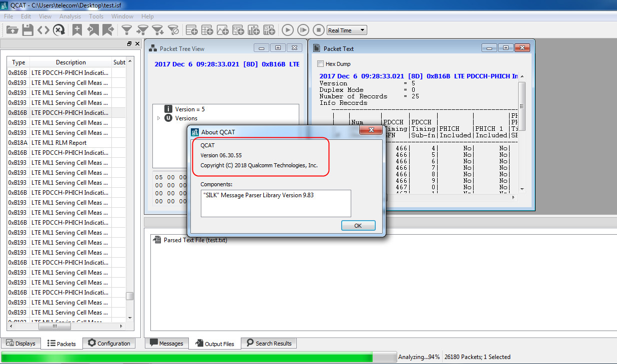Enable the Hex Dump checkbox

point(321,64)
